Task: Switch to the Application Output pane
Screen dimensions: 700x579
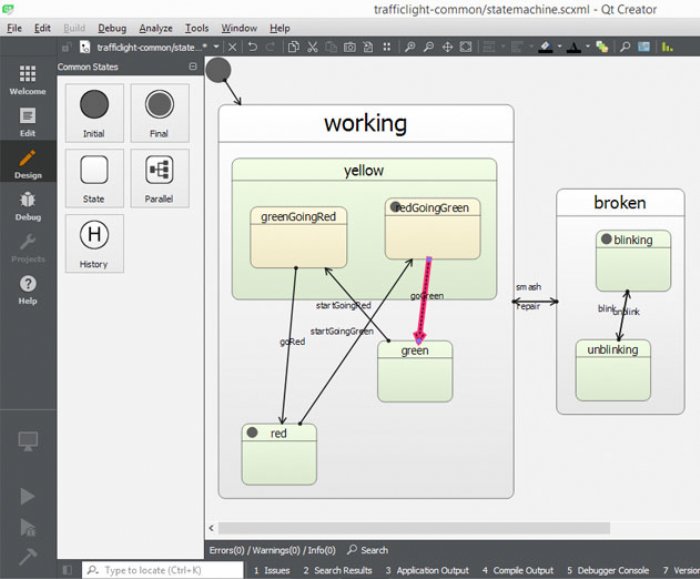Action: click(x=427, y=571)
